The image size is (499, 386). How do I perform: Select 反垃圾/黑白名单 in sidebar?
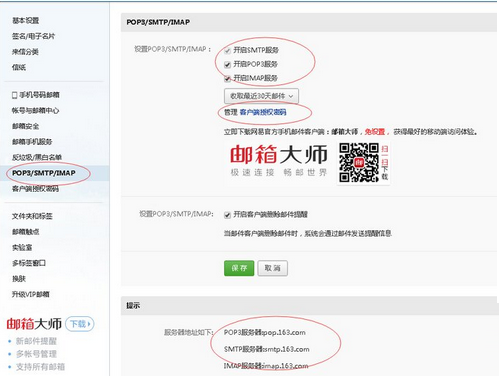(x=37, y=157)
